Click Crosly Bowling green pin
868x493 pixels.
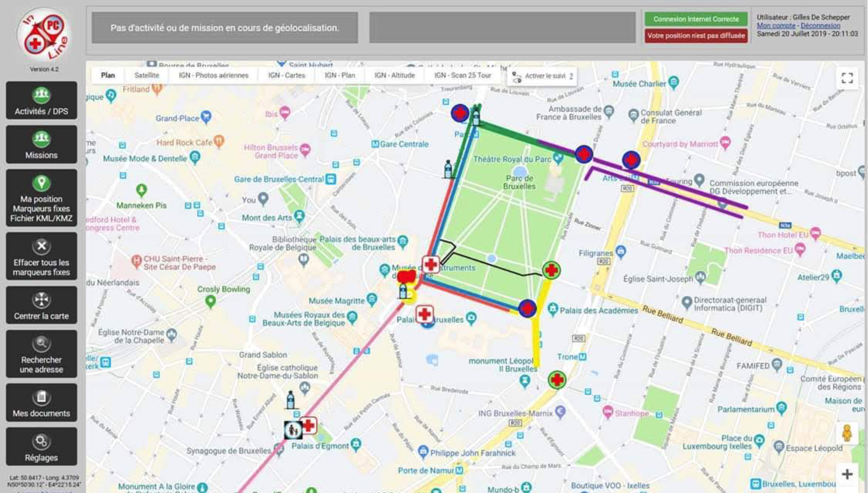coord(211,301)
